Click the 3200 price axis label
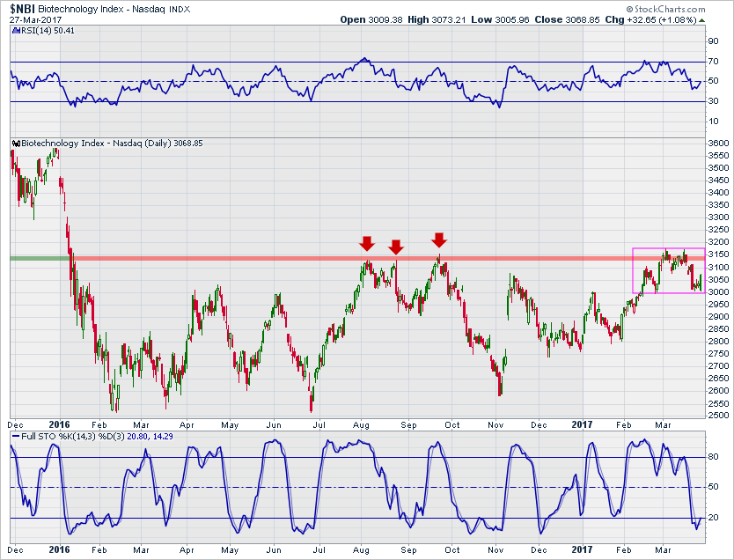Viewport: 734px width, 560px height. click(x=718, y=242)
